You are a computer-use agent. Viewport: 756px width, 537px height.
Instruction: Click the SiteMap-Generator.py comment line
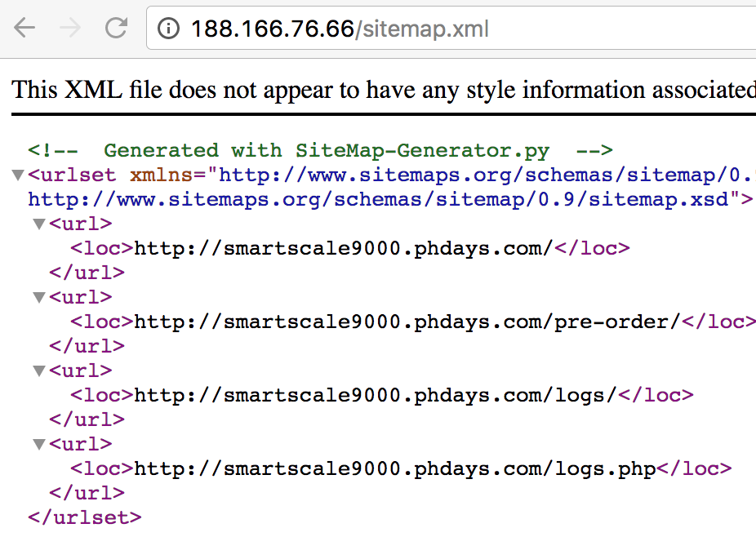[320, 150]
